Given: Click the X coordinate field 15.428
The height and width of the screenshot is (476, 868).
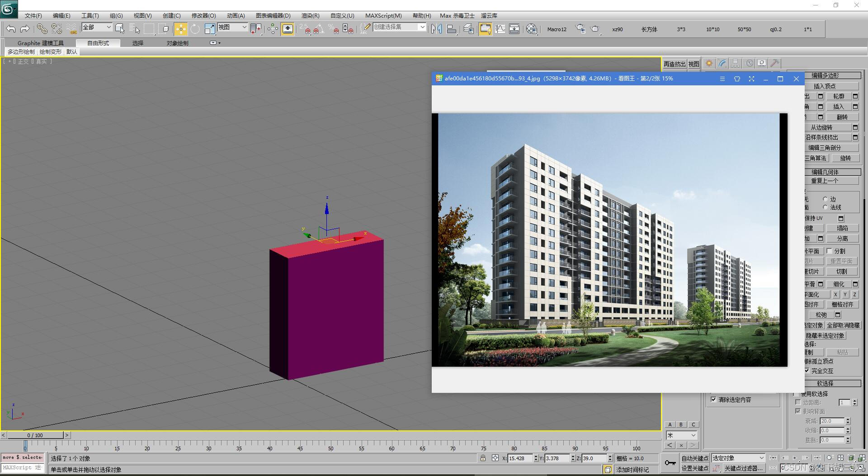Looking at the screenshot, I should click(520, 458).
